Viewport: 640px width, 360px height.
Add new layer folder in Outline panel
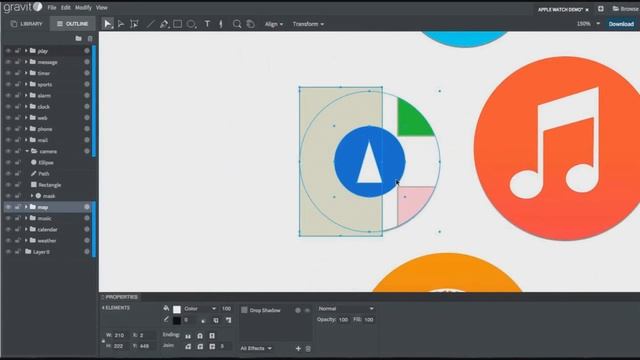click(x=78, y=38)
